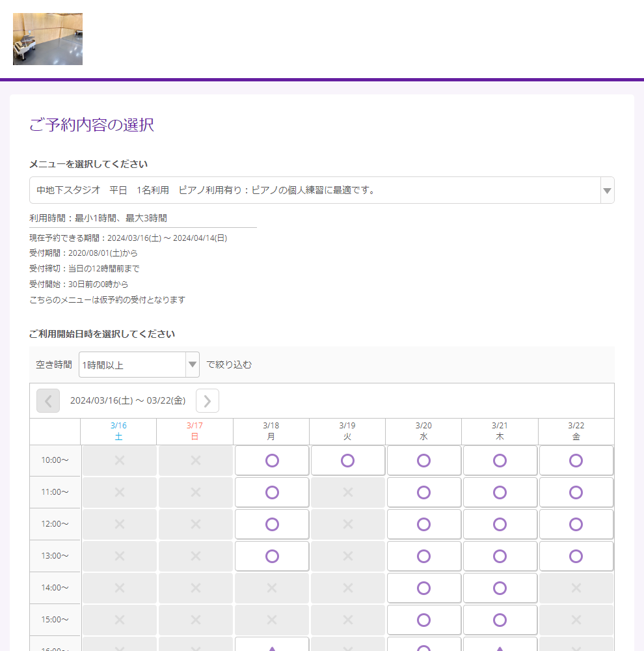Click the previous week arrow button
Image resolution: width=644 pixels, height=651 pixels.
tap(47, 400)
